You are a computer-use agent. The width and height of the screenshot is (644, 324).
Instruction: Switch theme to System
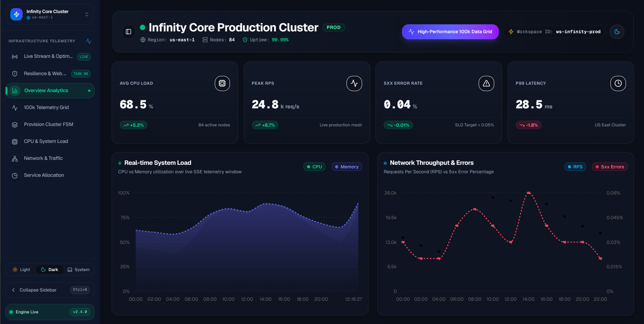(78, 270)
